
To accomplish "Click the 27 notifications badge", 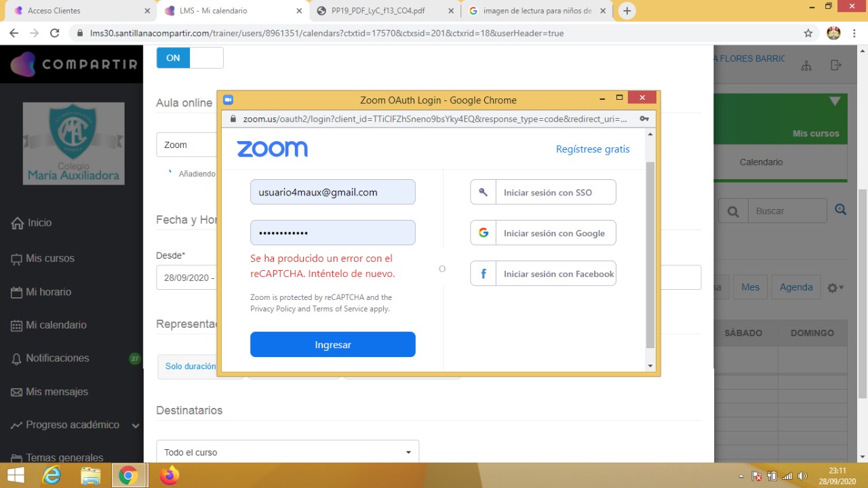I will (x=135, y=358).
